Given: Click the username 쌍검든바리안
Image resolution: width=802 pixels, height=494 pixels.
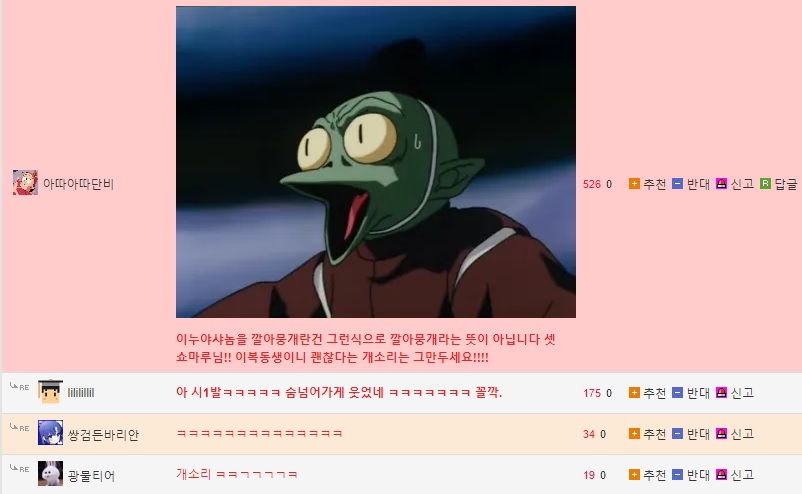Looking at the screenshot, I should 103,435.
